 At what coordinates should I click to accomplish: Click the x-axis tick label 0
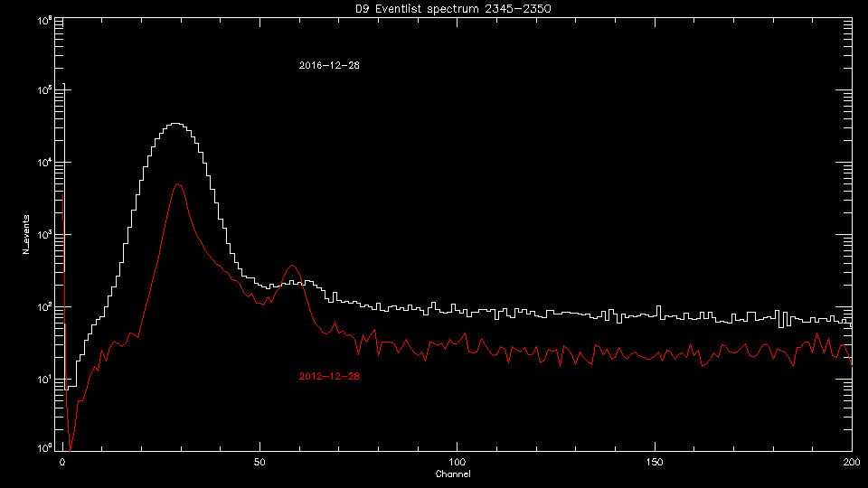pos(61,462)
